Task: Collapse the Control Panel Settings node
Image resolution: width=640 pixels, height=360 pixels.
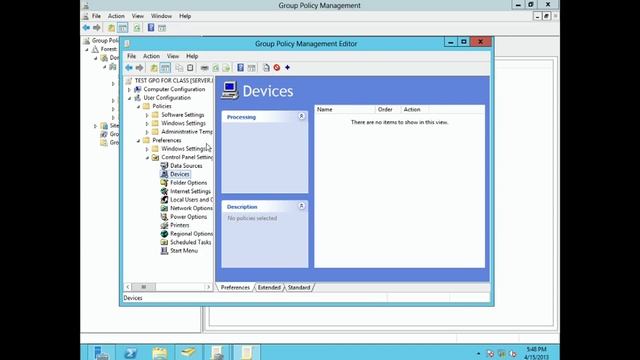Action: click(147, 158)
